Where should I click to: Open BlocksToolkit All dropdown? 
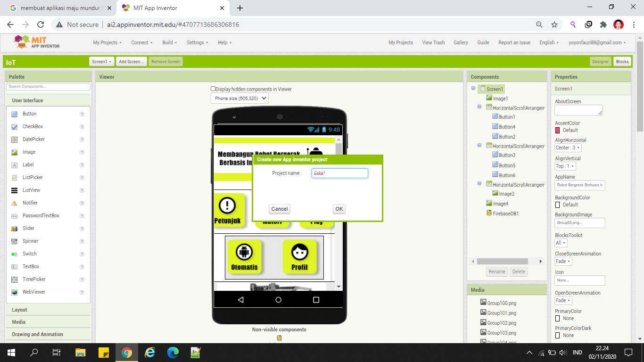pyautogui.click(x=561, y=243)
